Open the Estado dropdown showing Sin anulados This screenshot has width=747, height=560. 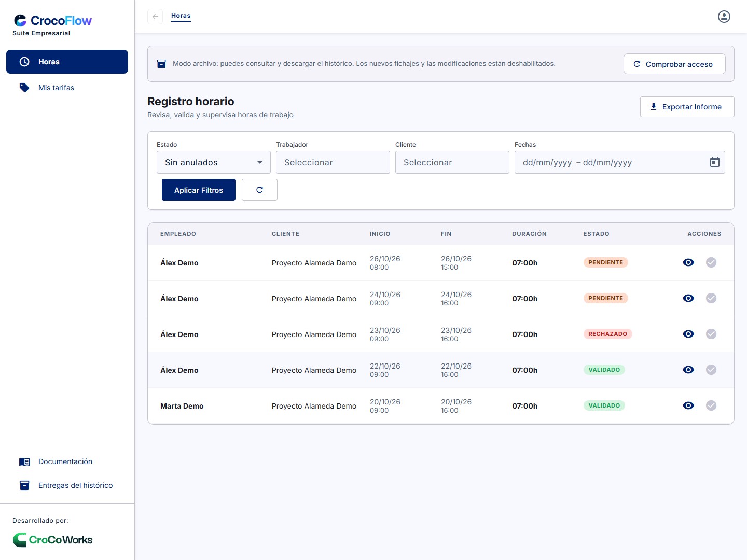[214, 162]
